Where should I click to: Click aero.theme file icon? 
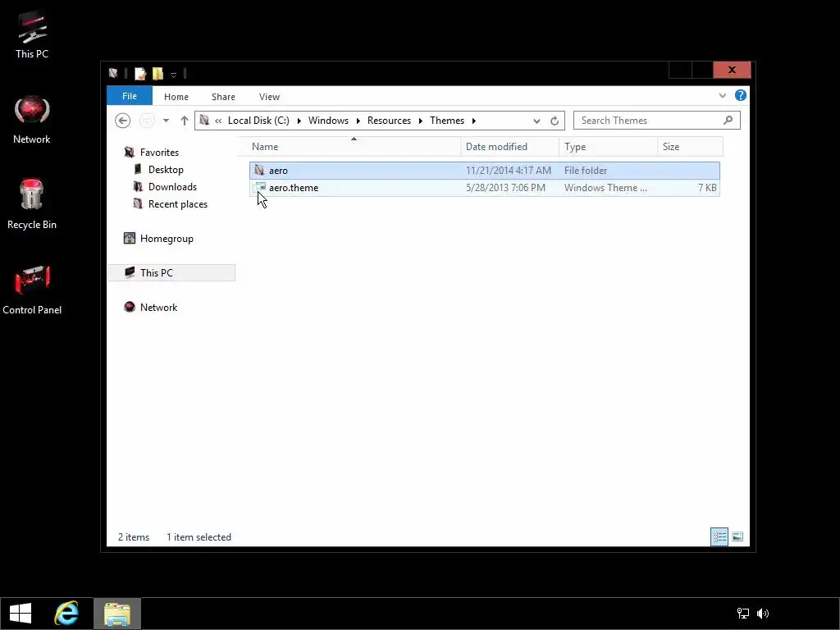[260, 188]
